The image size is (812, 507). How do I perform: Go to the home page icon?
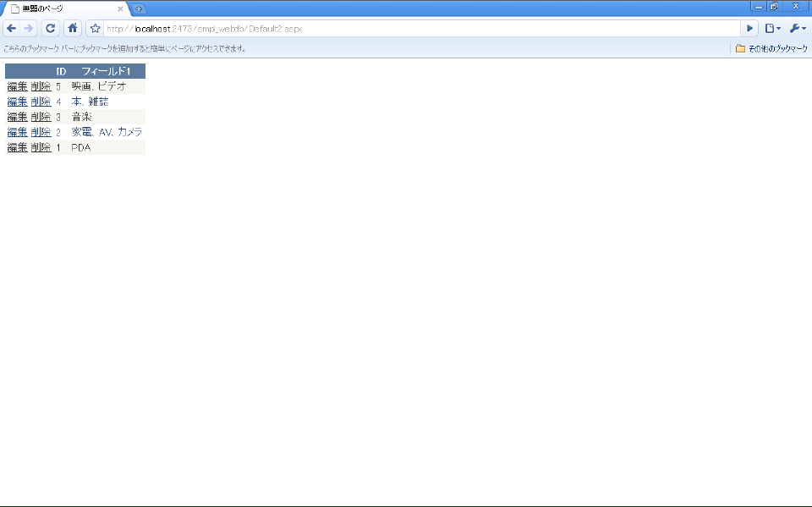73,29
